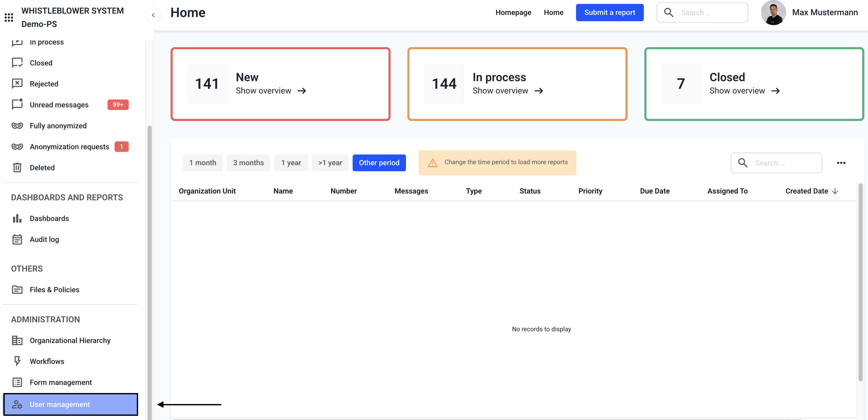Open the Workflows lightning icon
868x420 pixels.
point(17,361)
